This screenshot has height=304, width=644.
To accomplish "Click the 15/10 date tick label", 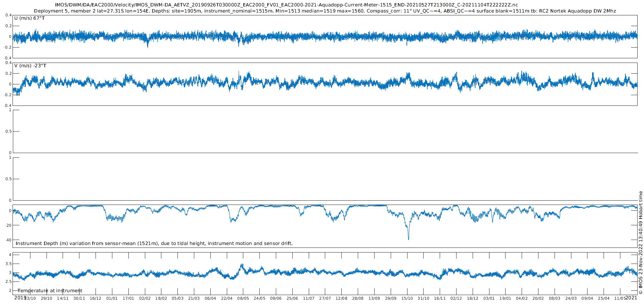I will [407, 298].
